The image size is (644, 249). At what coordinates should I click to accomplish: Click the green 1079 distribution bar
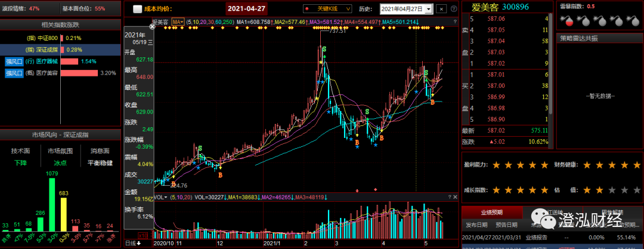[52, 204]
